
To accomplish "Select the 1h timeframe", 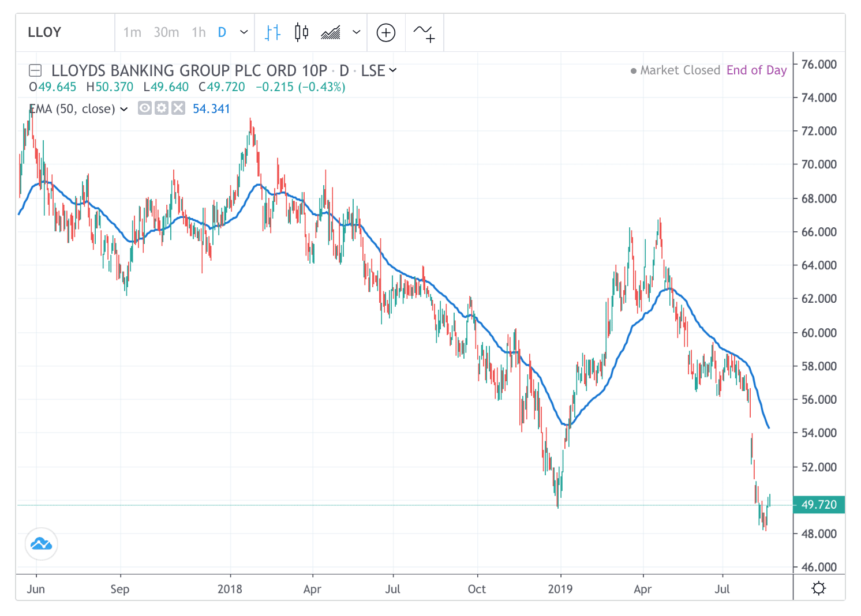I will [199, 32].
